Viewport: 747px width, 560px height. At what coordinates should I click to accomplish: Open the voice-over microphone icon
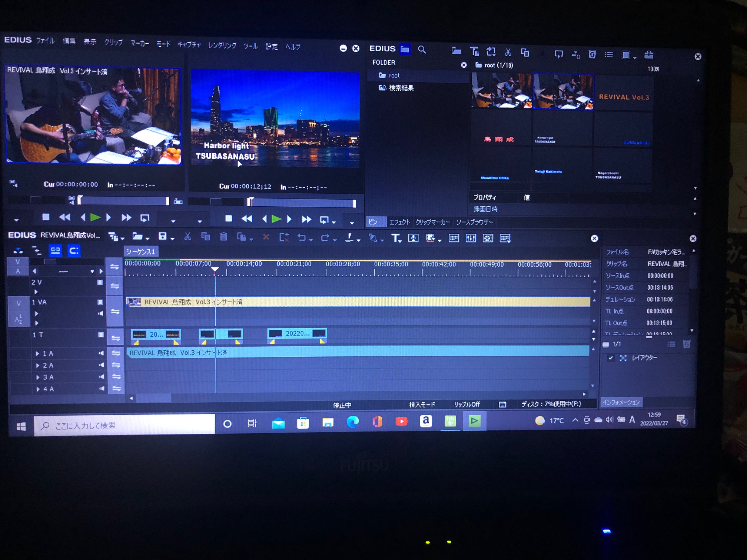pos(413,238)
